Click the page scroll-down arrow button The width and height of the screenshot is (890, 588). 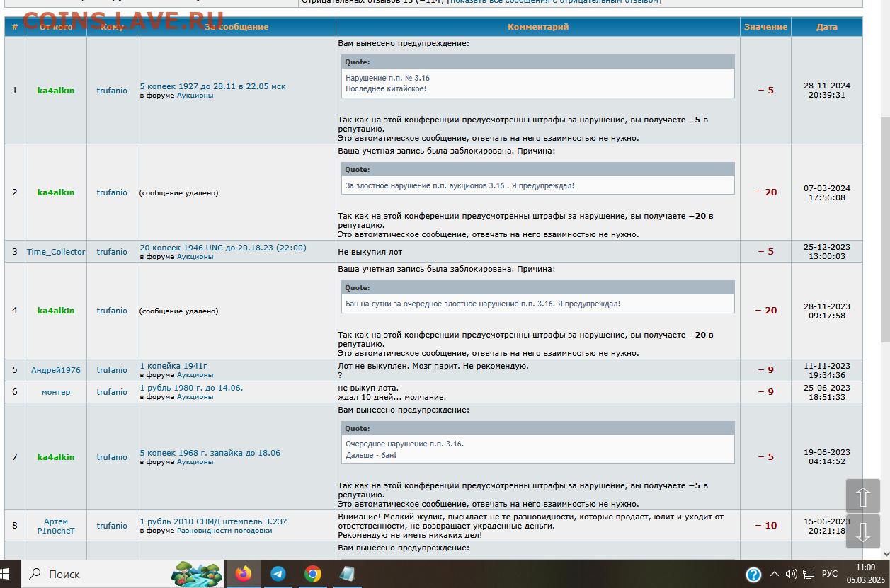click(863, 531)
